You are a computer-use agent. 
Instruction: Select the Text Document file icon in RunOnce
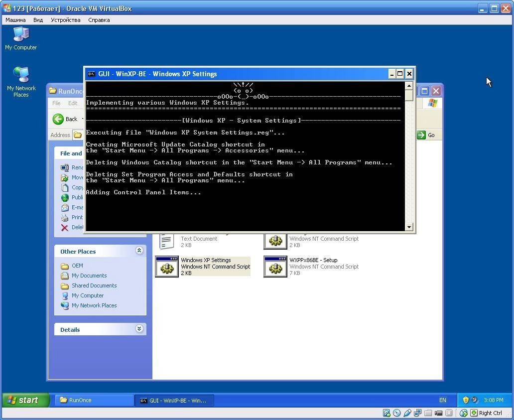point(166,241)
